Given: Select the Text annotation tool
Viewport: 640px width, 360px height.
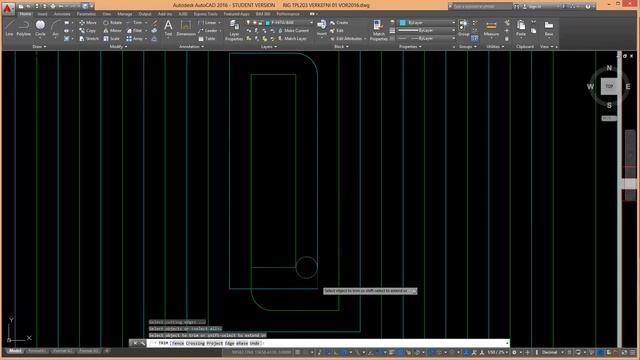Looking at the screenshot, I should click(x=168, y=28).
